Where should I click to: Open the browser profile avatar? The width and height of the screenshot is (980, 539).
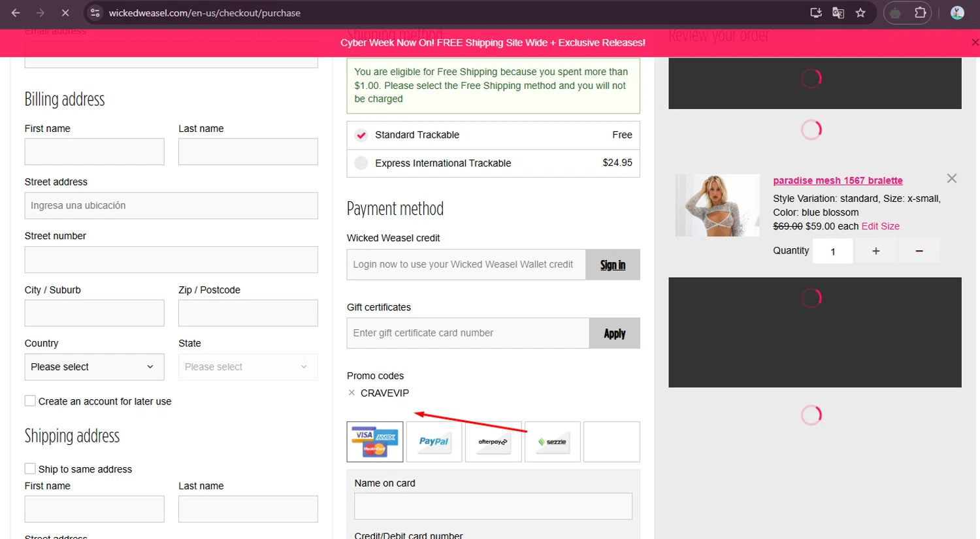click(x=957, y=13)
